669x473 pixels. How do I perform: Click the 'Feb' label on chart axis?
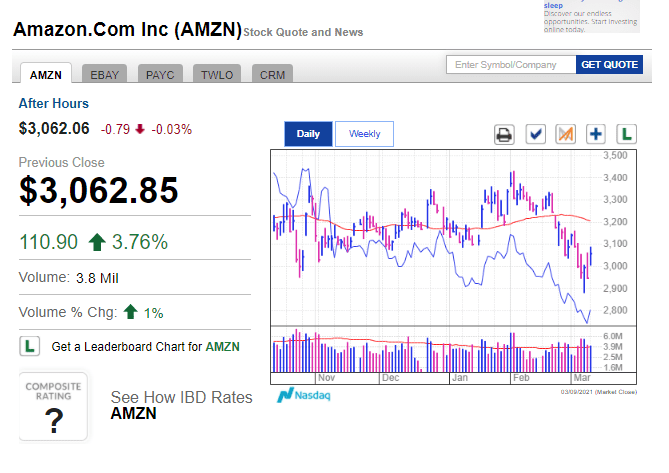pos(521,378)
